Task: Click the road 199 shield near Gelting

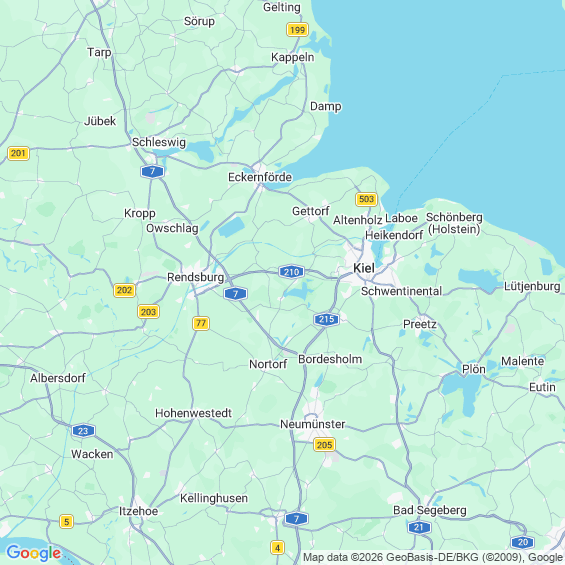Action: (x=297, y=30)
